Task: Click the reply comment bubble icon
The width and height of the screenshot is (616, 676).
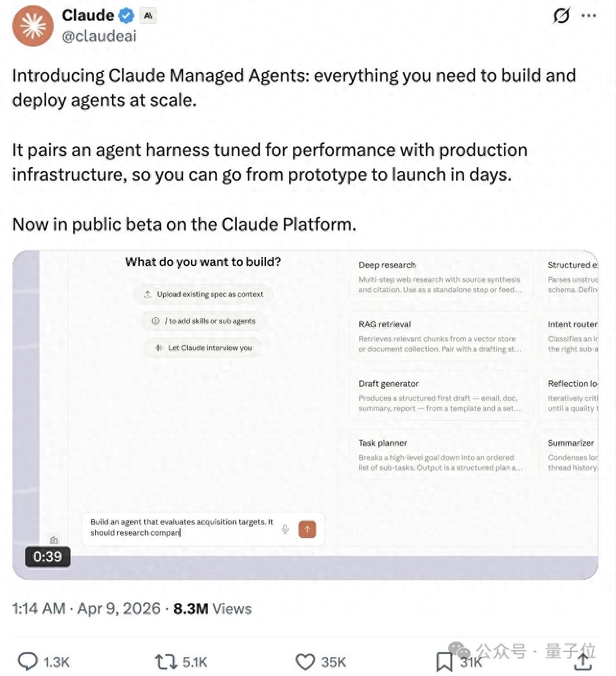Action: click(x=28, y=661)
